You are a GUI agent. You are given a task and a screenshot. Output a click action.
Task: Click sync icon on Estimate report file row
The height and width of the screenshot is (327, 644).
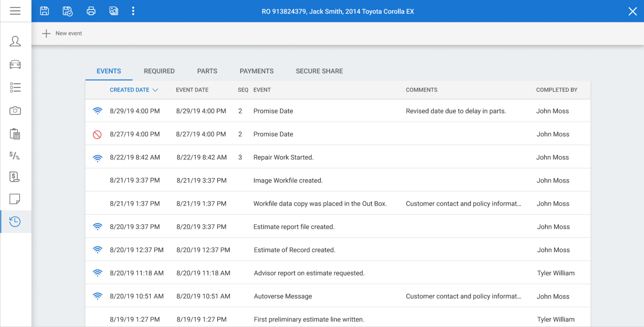pos(97,226)
